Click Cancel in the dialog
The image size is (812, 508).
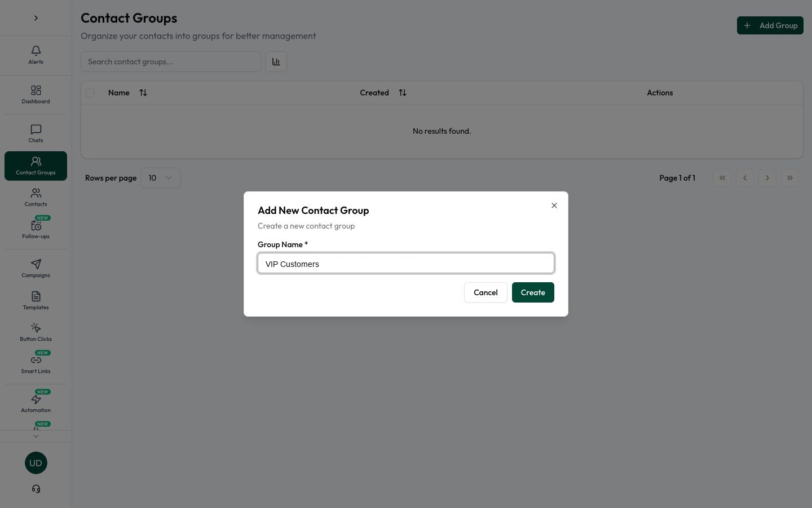[x=486, y=292]
